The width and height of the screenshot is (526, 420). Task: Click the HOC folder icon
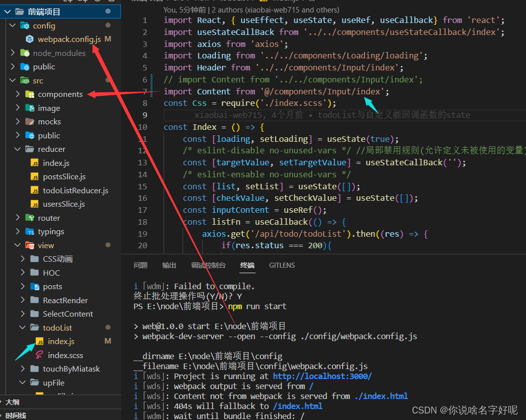click(x=35, y=273)
